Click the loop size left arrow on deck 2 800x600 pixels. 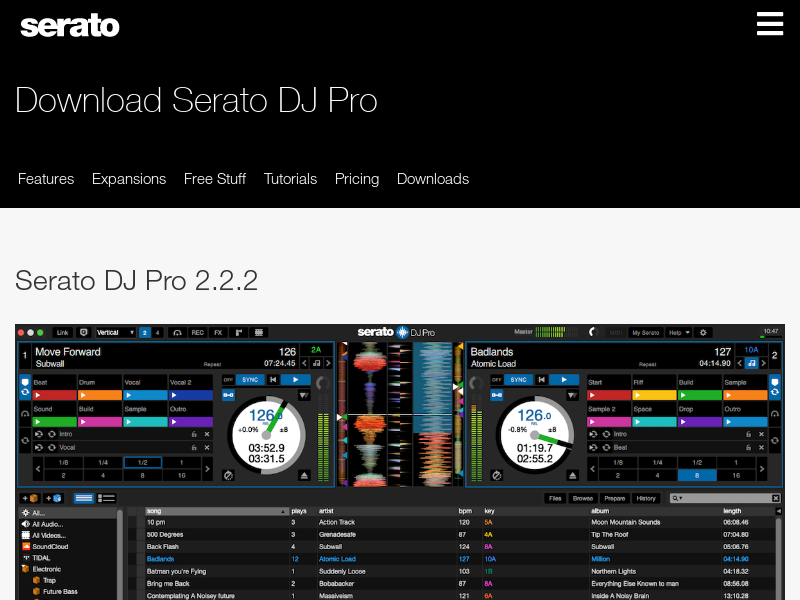592,468
